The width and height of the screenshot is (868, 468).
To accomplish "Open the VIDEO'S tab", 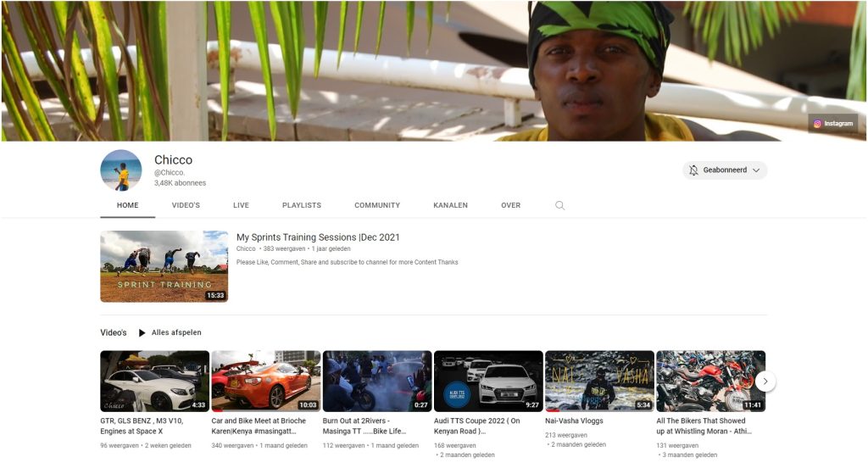I will pos(186,205).
